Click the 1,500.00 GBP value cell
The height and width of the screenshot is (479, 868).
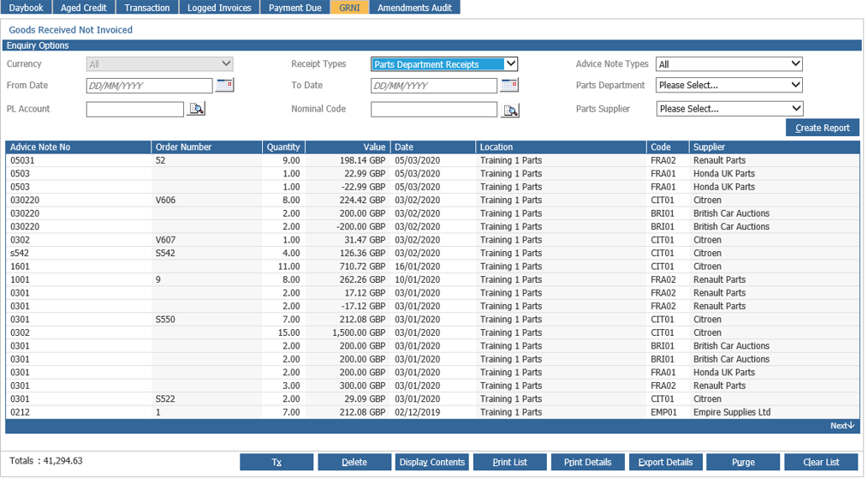tap(348, 332)
